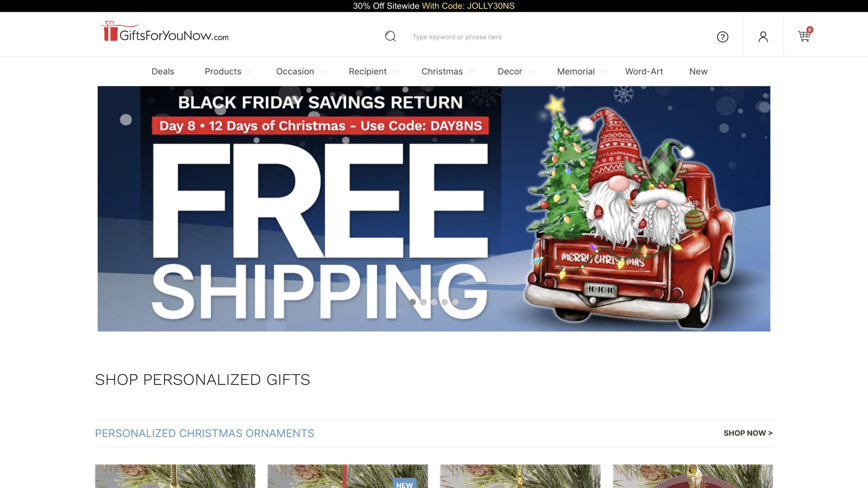Select the first carousel slide dot
The width and height of the screenshot is (868, 488).
(412, 302)
